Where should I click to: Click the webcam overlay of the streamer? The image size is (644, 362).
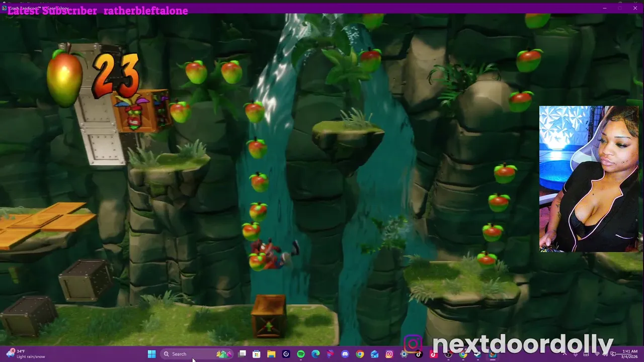[x=589, y=178]
